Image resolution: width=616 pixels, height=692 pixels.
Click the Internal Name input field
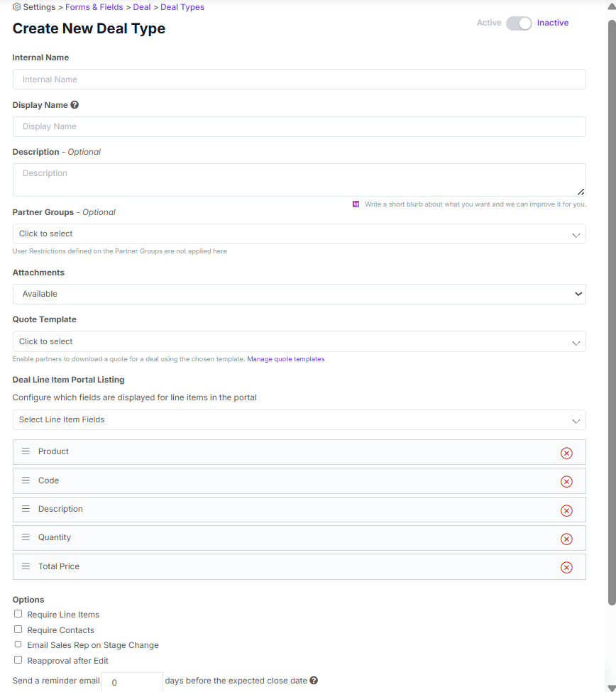[x=299, y=79]
